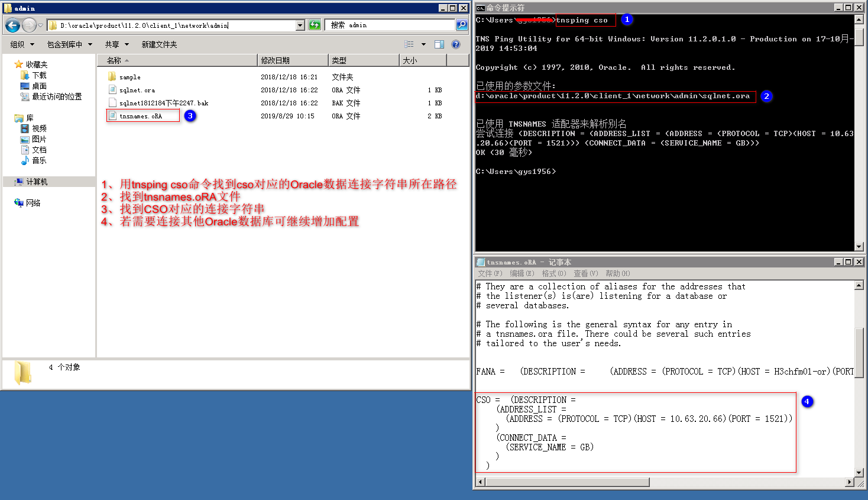Screen dimensions: 868x500
Task: Select the sample folder icon
Action: tap(112, 76)
